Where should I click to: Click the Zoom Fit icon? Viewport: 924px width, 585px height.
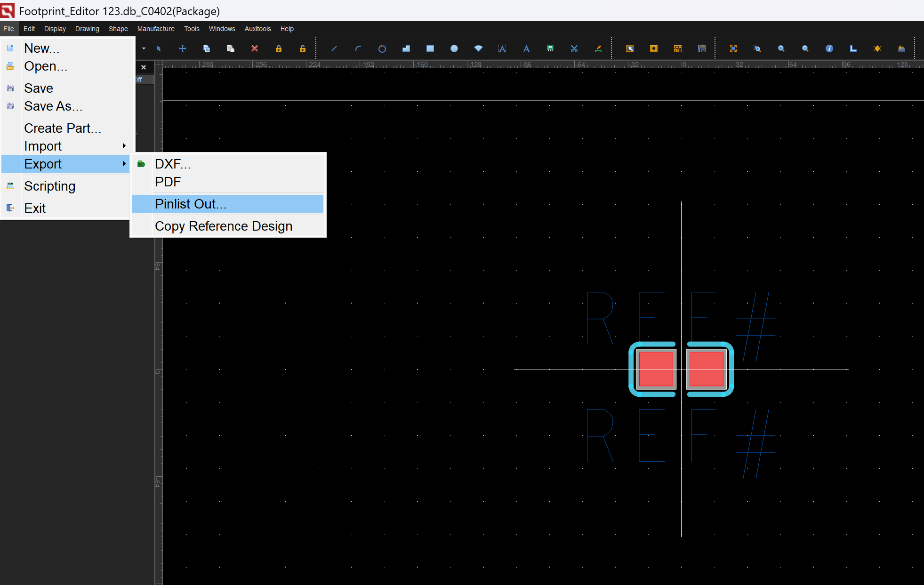pyautogui.click(x=733, y=48)
